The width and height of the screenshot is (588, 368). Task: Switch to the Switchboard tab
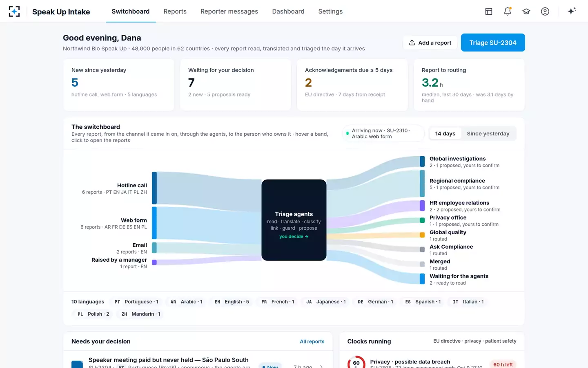point(131,11)
